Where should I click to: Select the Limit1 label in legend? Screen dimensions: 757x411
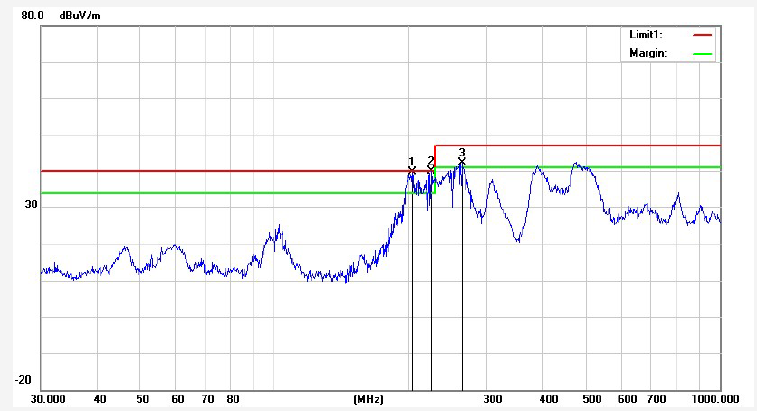click(x=646, y=34)
